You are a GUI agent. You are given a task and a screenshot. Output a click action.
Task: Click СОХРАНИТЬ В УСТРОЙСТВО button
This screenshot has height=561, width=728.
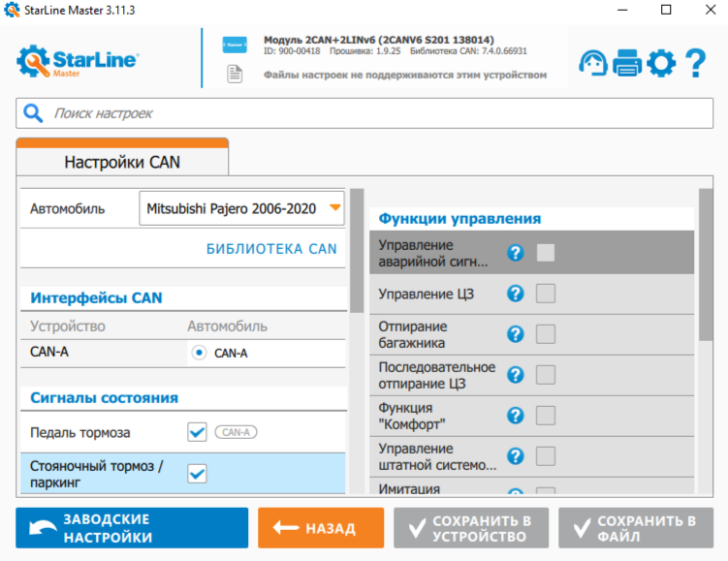471,528
